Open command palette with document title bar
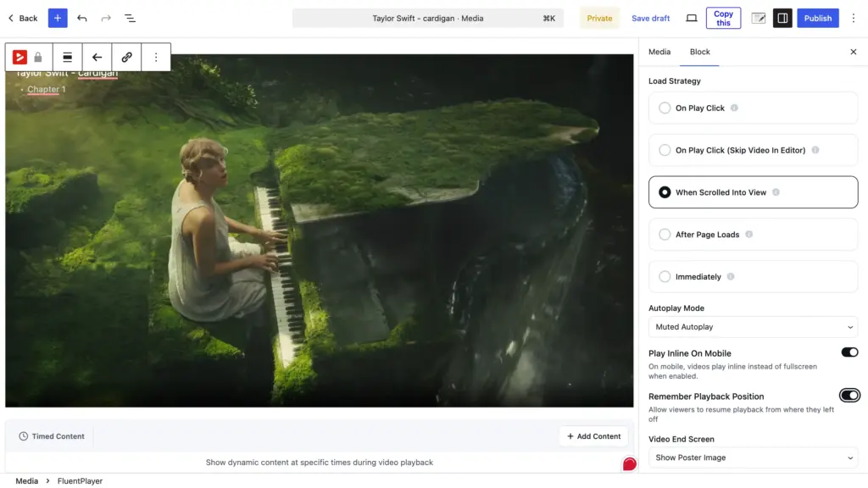The height and width of the screenshot is (488, 868). click(428, 19)
